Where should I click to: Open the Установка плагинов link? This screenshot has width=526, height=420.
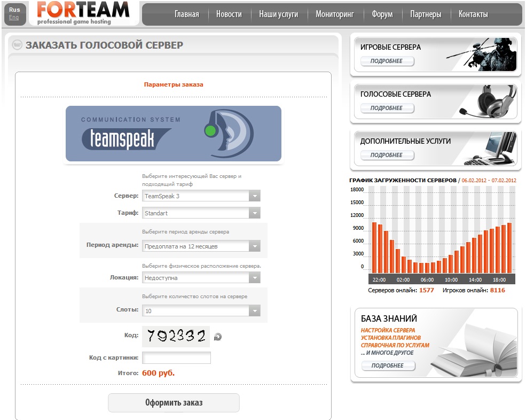click(391, 338)
